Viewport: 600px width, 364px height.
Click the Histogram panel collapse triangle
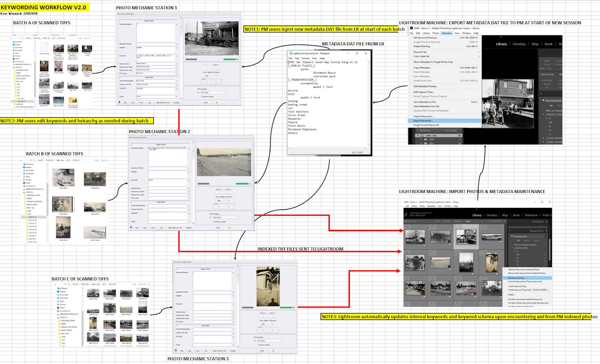point(547,221)
